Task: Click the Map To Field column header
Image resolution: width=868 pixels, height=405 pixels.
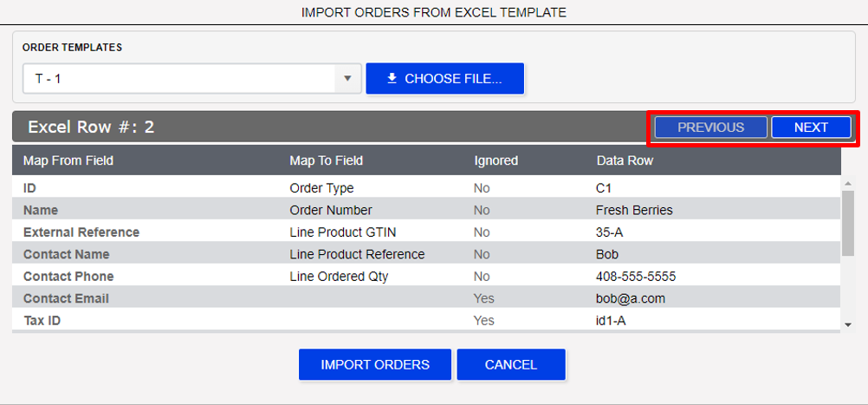Action: pos(326,160)
